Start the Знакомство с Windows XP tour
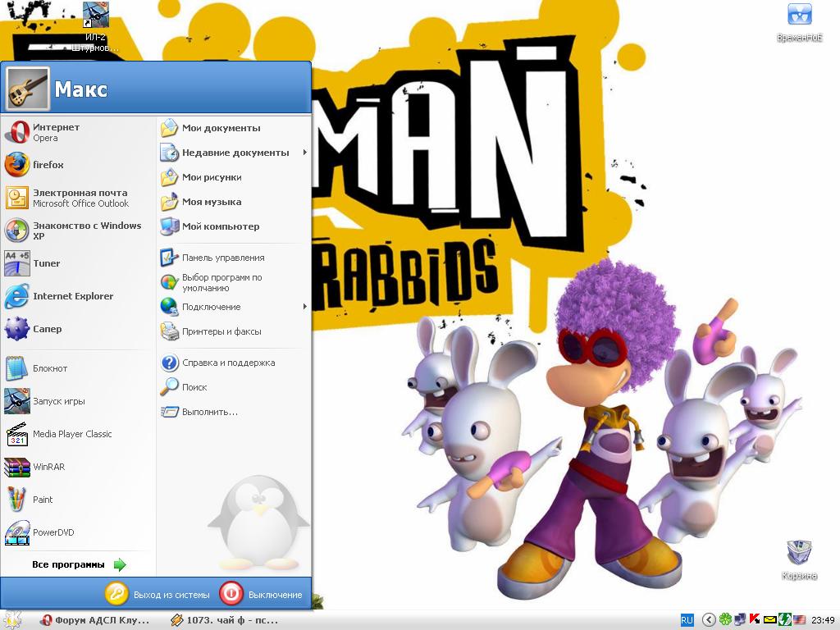840x630 pixels. [78, 231]
